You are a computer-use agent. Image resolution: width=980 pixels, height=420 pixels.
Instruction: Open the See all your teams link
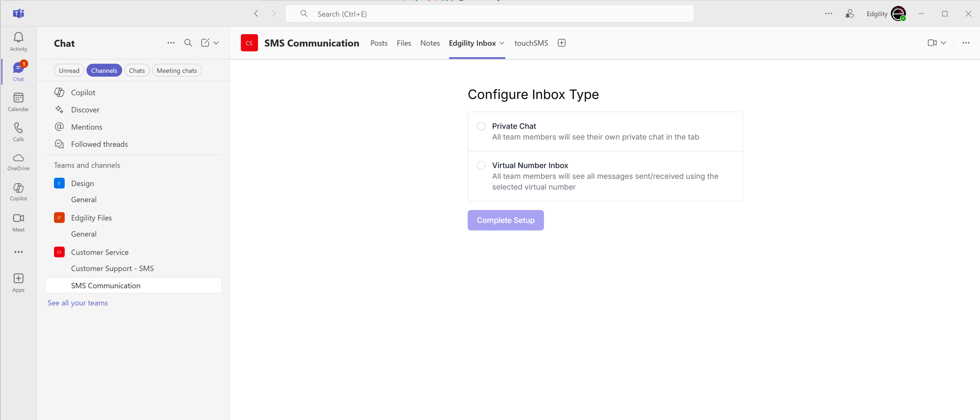[x=78, y=303]
